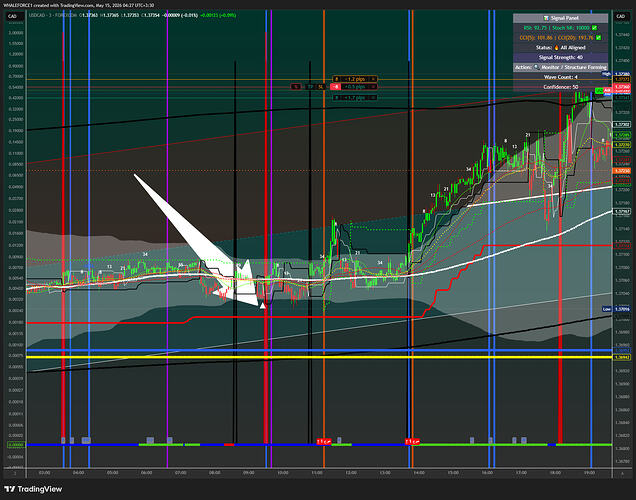
Task: Click the 03:00 time axis label
Action: (44, 473)
